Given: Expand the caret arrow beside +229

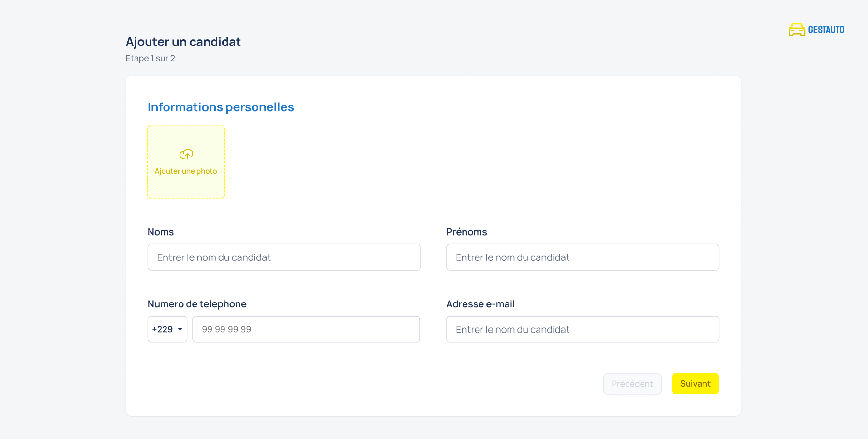Looking at the screenshot, I should (x=180, y=329).
